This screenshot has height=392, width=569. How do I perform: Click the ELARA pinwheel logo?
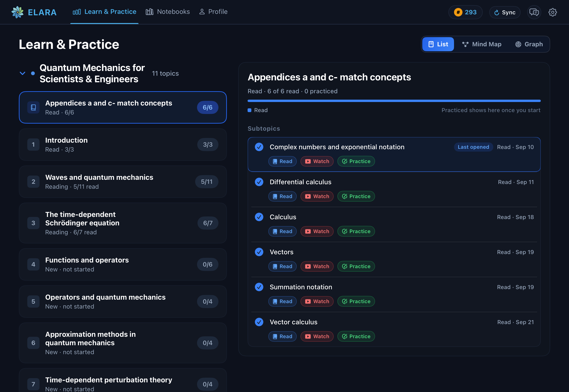(17, 12)
